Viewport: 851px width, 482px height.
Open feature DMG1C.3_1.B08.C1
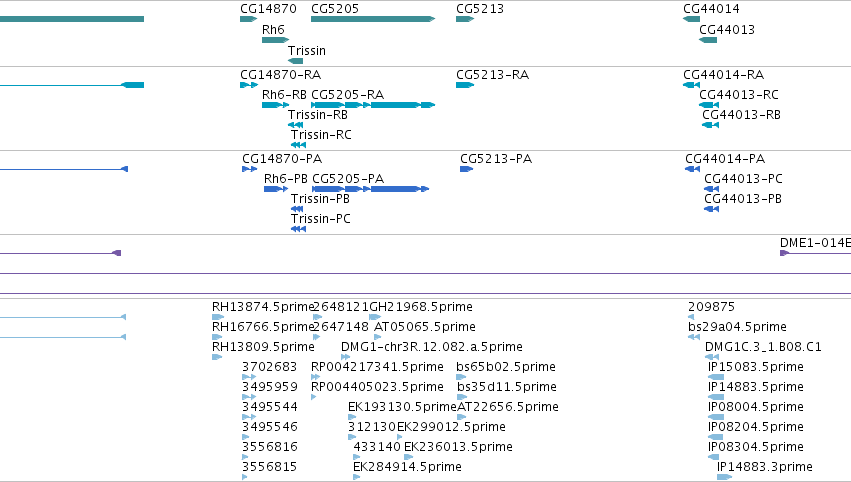[763, 347]
